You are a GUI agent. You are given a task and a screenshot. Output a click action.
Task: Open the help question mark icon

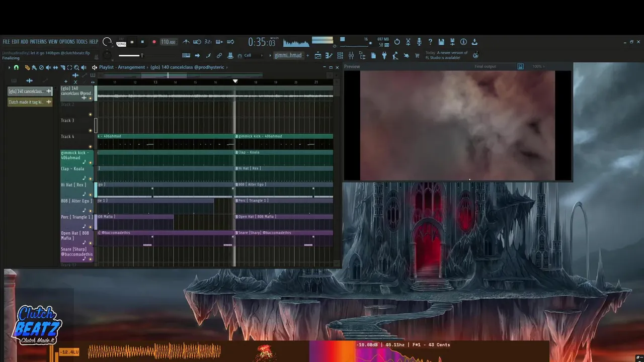[x=430, y=42]
